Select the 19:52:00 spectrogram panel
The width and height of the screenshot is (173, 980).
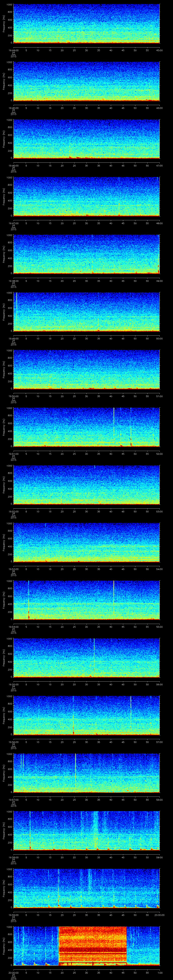(86, 484)
